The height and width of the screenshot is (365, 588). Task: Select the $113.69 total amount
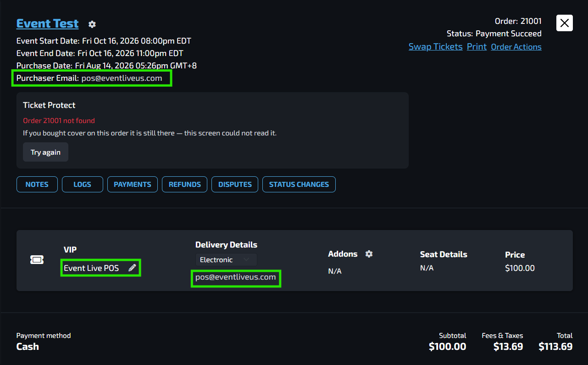tap(555, 347)
